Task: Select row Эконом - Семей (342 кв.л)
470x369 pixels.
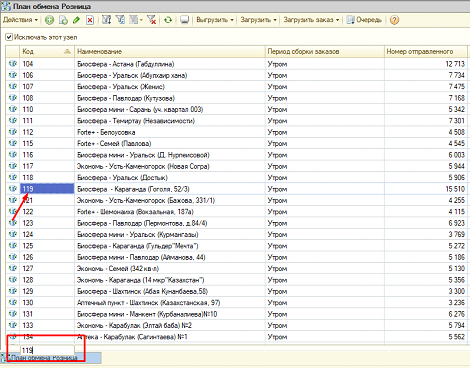Action: [x=236, y=268]
